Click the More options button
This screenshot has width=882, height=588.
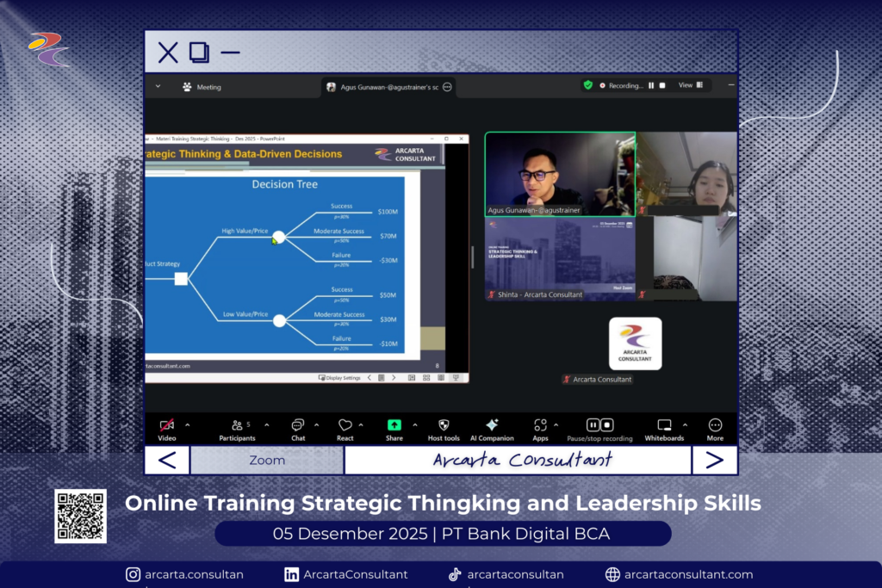point(715,426)
